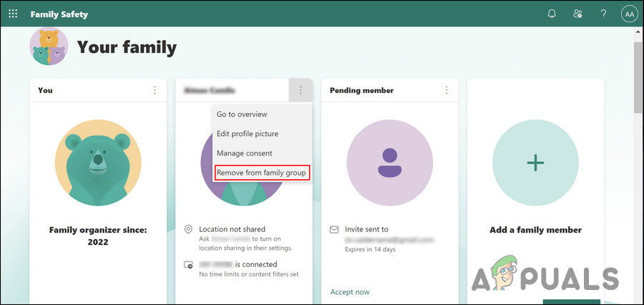Close the open member options menu button
The image size is (644, 305).
coord(301,90)
